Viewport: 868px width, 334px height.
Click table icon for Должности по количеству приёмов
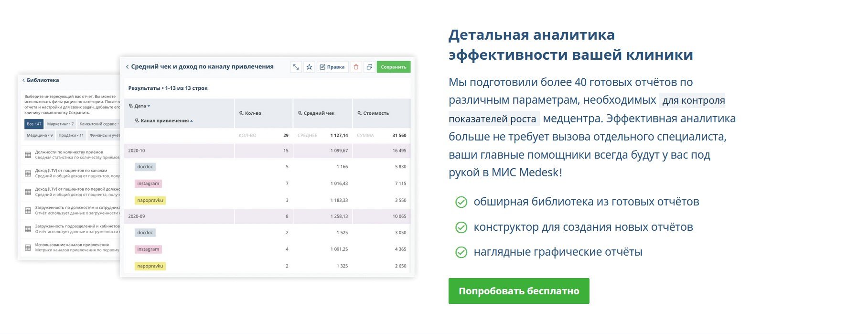tap(28, 155)
